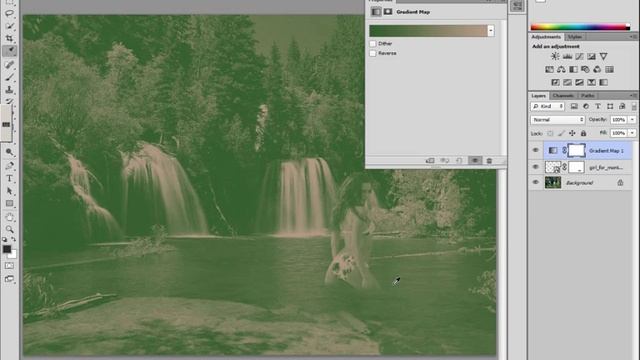Select the Hand tool
This screenshot has height=360, width=640.
(9, 217)
